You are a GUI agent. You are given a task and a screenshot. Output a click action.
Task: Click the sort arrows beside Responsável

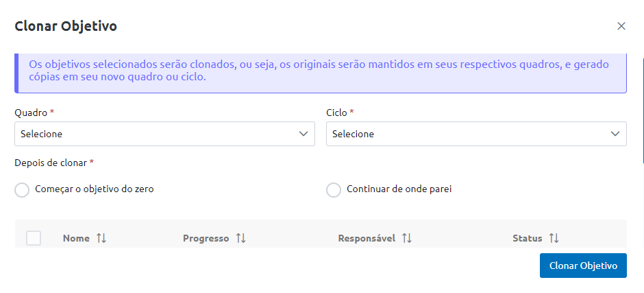[x=407, y=238]
